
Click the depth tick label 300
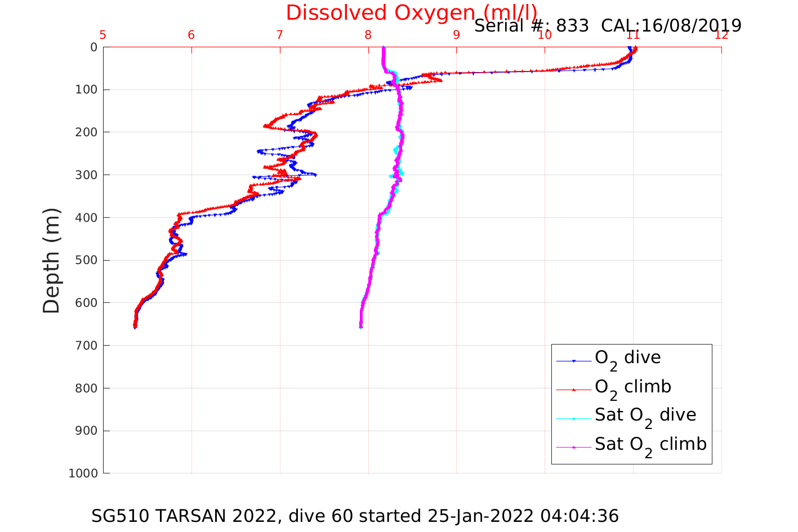coord(87,175)
